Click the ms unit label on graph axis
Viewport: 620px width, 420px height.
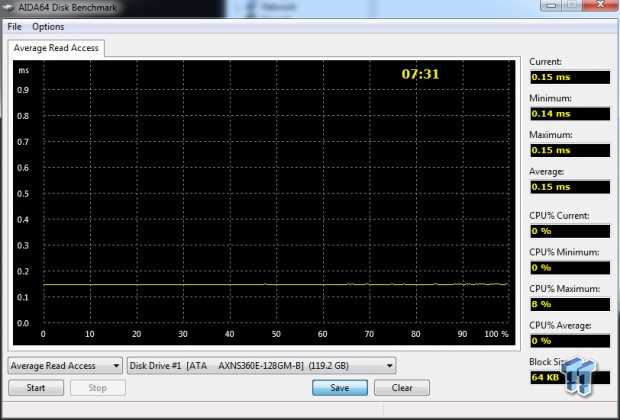point(24,71)
